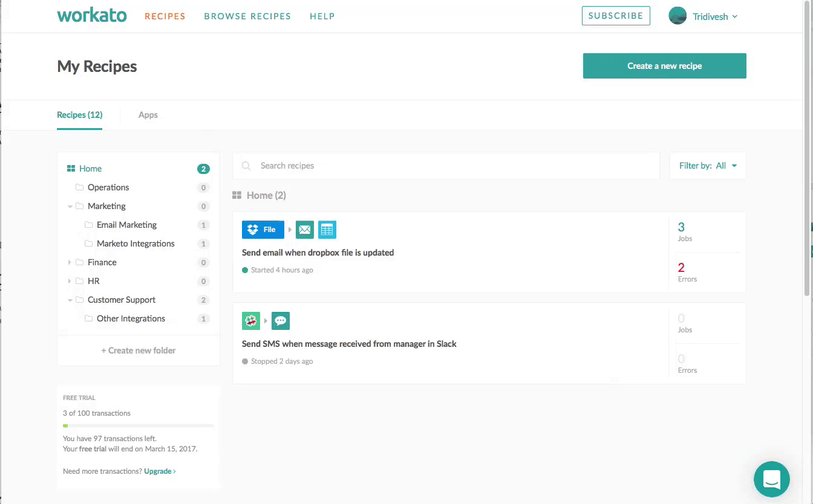Click the Marketo Integrations folder icon
The image size is (813, 504).
[x=89, y=244]
